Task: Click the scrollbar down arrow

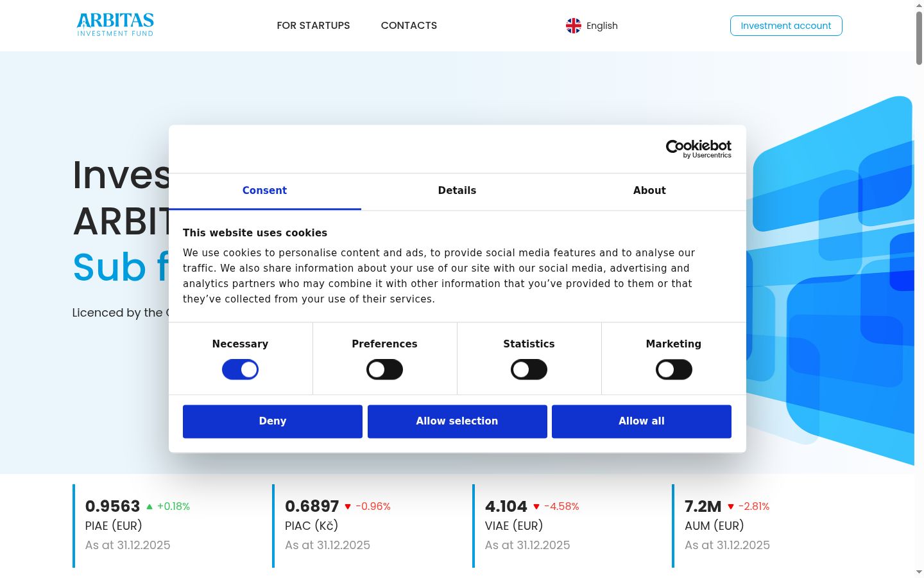Action: (x=919, y=572)
